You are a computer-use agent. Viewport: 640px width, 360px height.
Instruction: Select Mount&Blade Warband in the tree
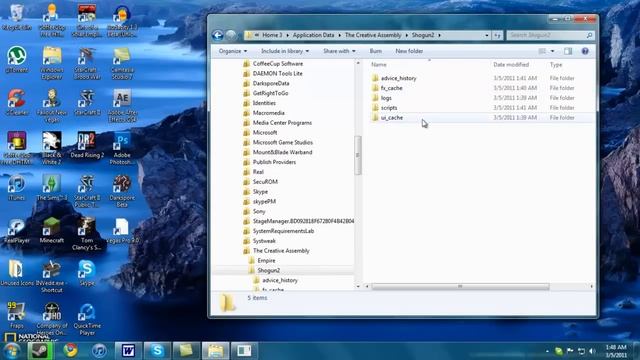(282, 152)
